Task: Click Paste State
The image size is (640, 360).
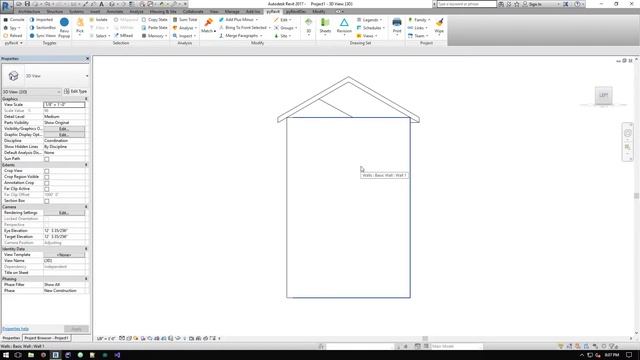Action: 155,28
